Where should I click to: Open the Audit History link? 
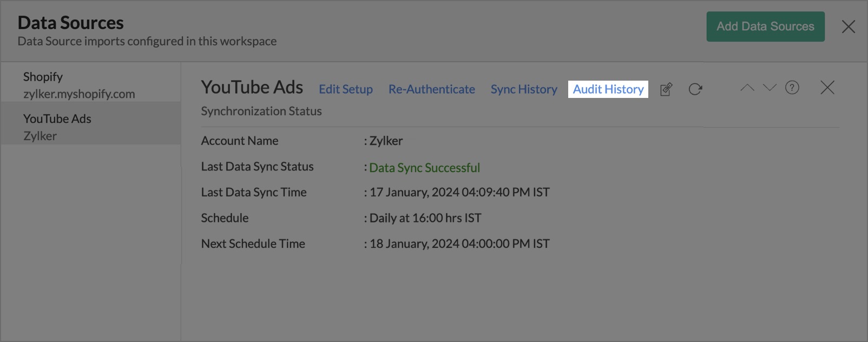click(x=608, y=89)
